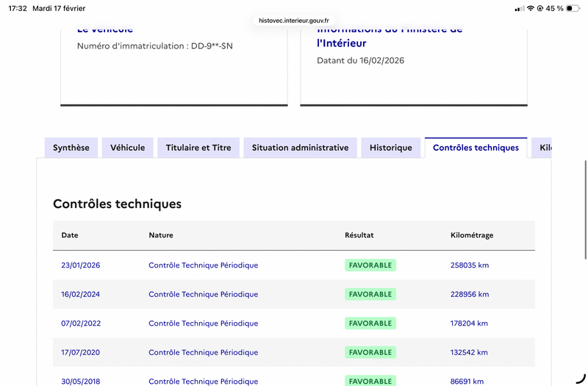Click the 178204 km mileage value
The height and width of the screenshot is (386, 588).
pyautogui.click(x=469, y=324)
